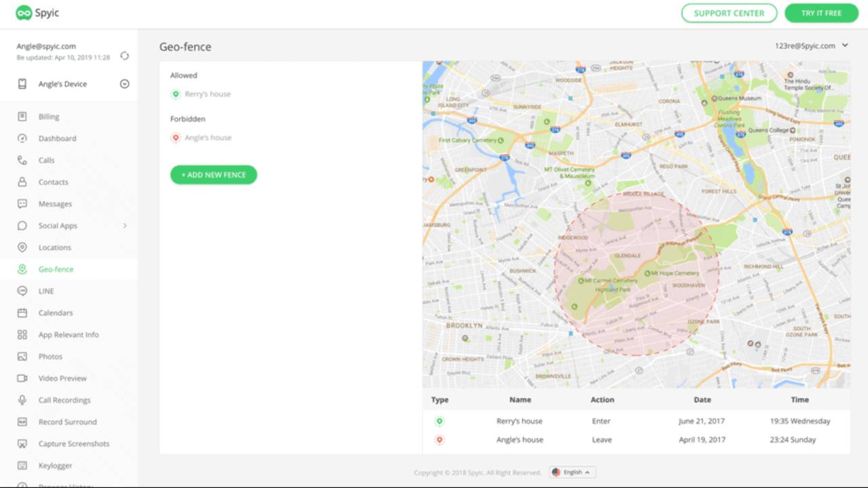Click the Geo-fence page heading
Viewport: 868px width, 488px height.
tap(185, 47)
